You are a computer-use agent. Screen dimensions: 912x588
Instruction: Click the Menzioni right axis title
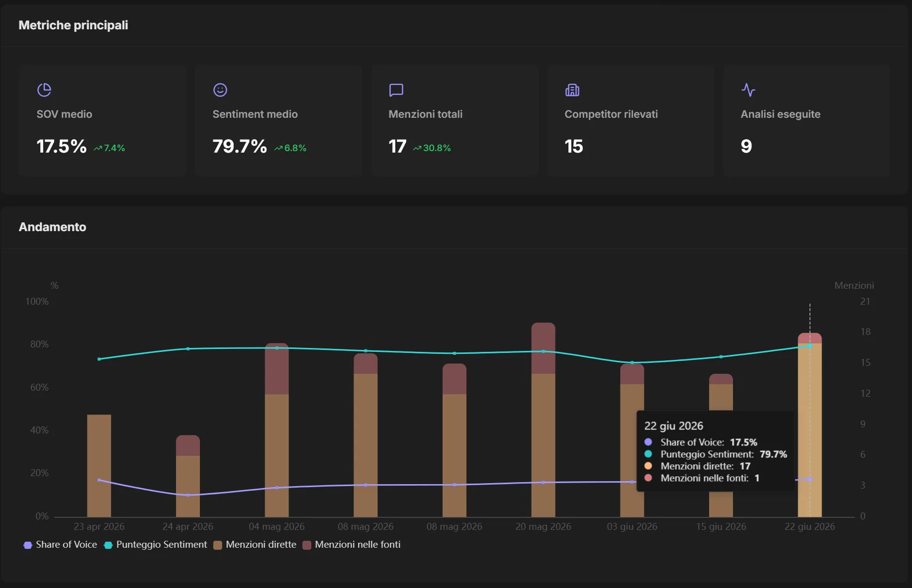[854, 286]
